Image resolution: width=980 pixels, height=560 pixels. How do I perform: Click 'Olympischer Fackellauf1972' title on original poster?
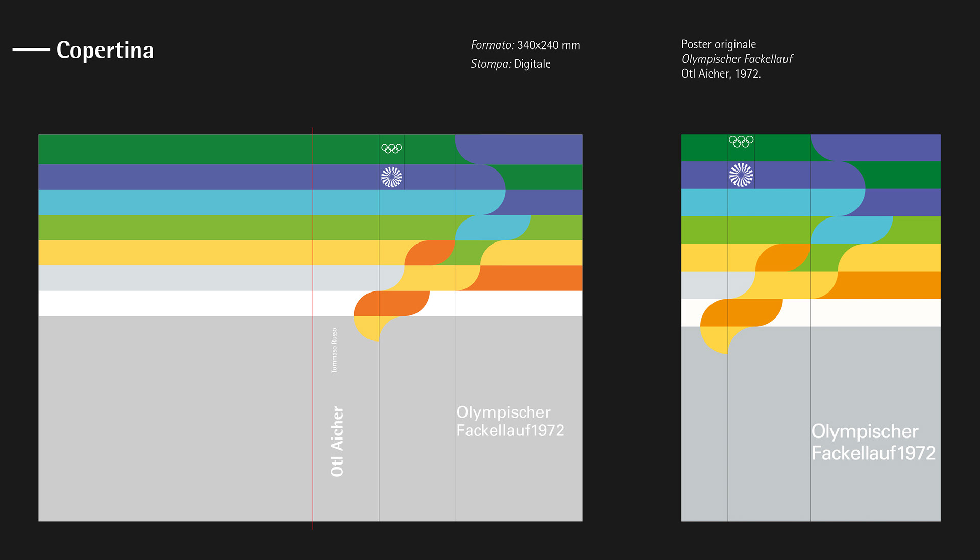[x=873, y=442]
